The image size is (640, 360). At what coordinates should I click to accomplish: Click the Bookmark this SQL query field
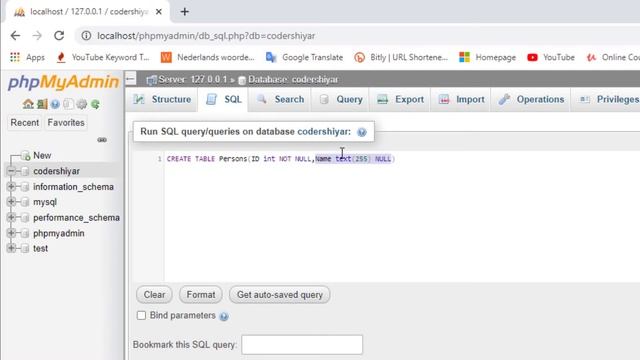click(302, 344)
